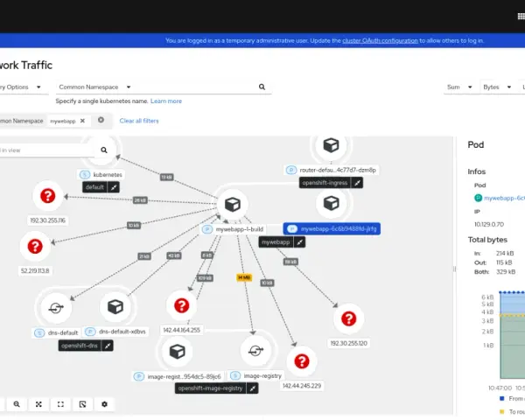Click Clear all filters link
Screen dimensions: 525x420
tap(139, 121)
